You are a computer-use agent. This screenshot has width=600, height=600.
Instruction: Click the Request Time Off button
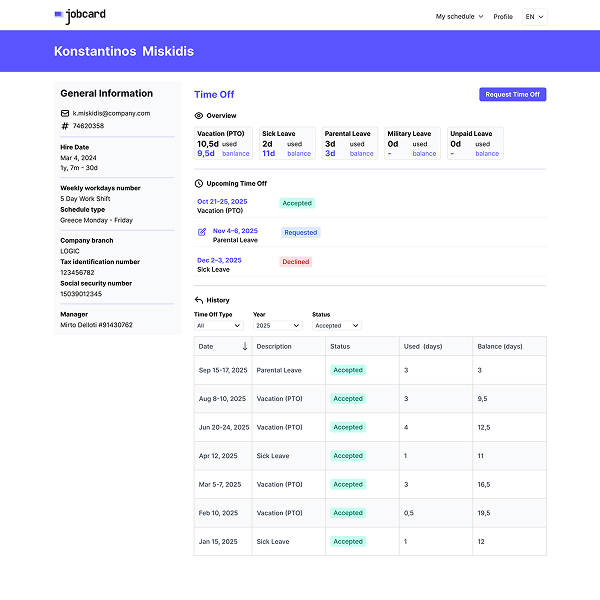tap(512, 94)
